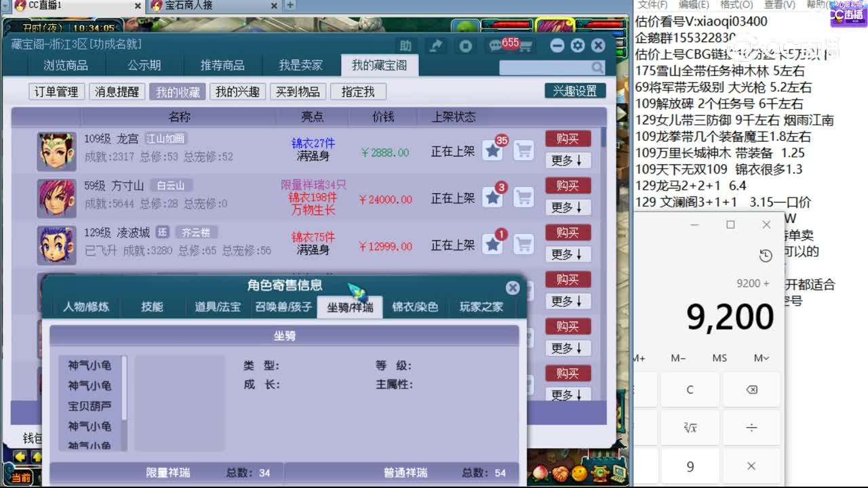868x488 pixels.
Task: Open the calculator memory M dropdown
Action: click(761, 358)
